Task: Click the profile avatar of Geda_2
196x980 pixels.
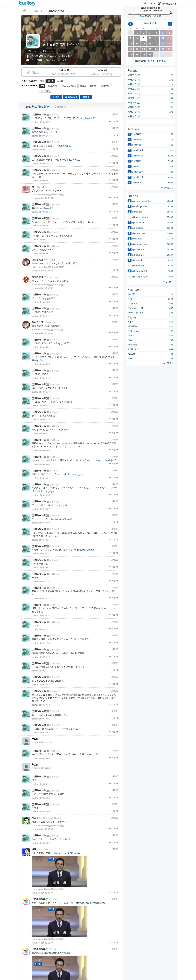Action: tap(33, 41)
